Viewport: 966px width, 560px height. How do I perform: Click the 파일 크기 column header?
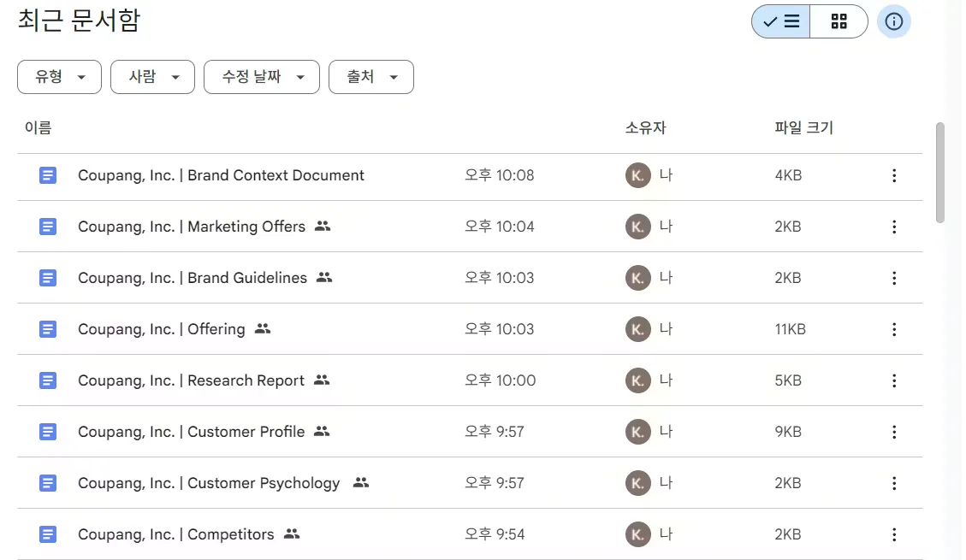(x=803, y=128)
